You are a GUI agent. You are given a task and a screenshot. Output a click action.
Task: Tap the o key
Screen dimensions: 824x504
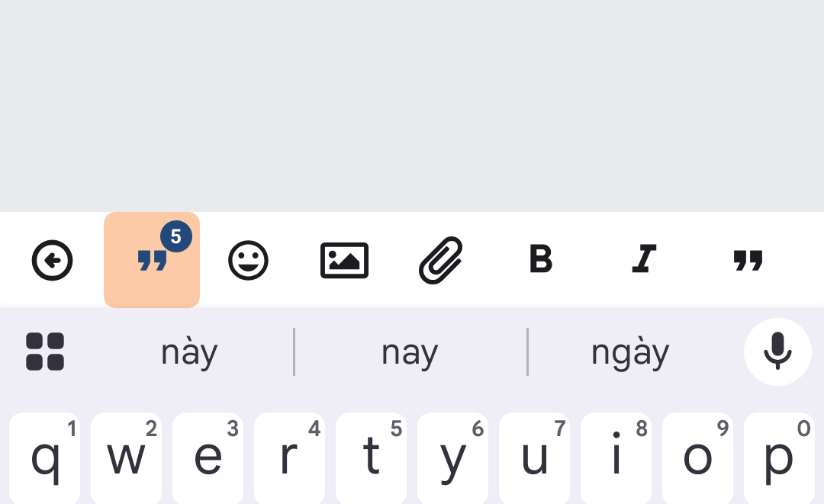point(698,458)
